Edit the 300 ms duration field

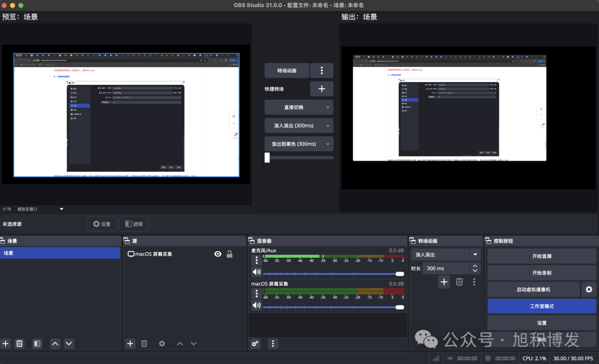tap(446, 269)
